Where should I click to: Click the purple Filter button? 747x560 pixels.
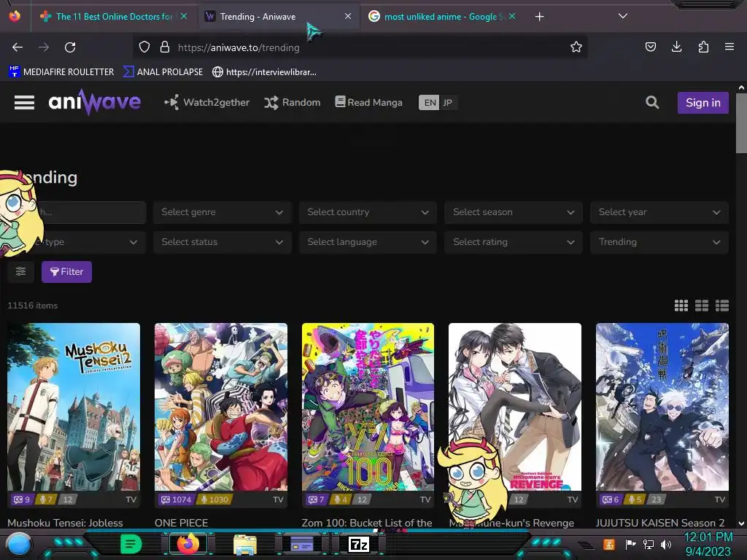pos(66,272)
